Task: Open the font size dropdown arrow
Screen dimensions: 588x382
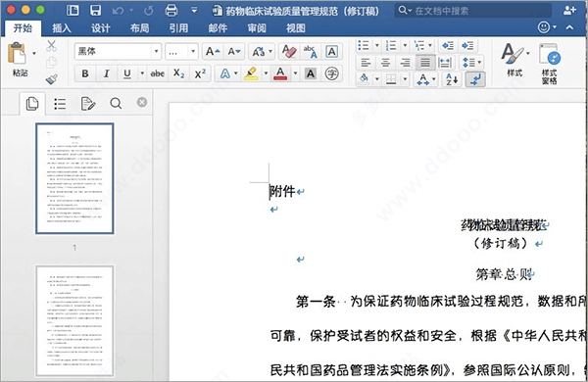Action: 193,51
